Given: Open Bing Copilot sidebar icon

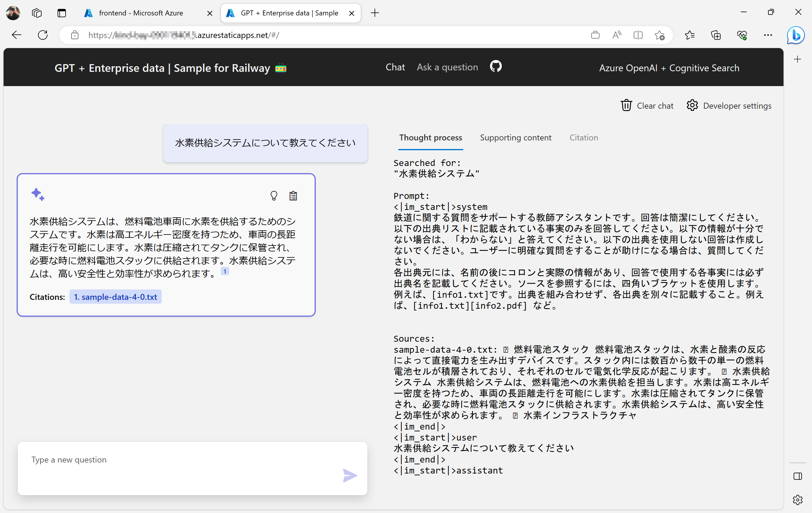Looking at the screenshot, I should (795, 35).
